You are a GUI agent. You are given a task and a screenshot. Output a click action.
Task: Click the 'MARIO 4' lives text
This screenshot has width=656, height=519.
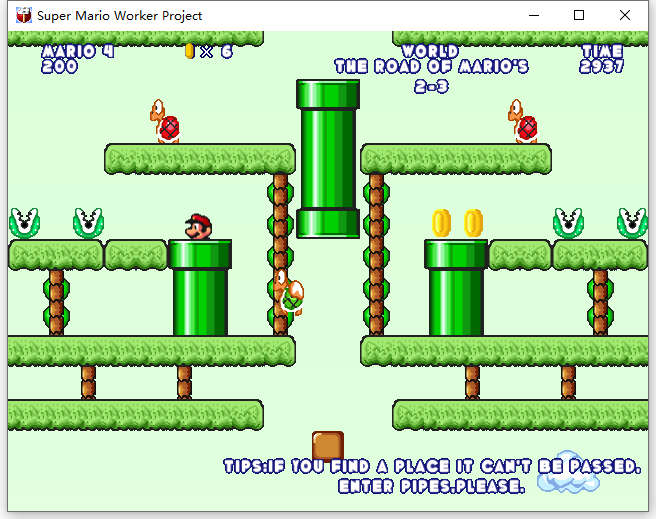[78, 51]
